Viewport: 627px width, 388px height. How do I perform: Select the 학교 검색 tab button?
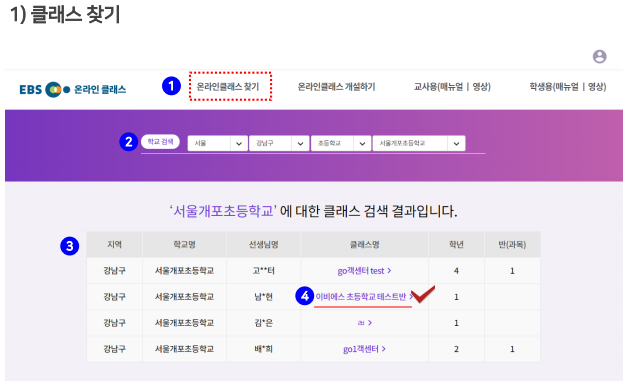[160, 142]
